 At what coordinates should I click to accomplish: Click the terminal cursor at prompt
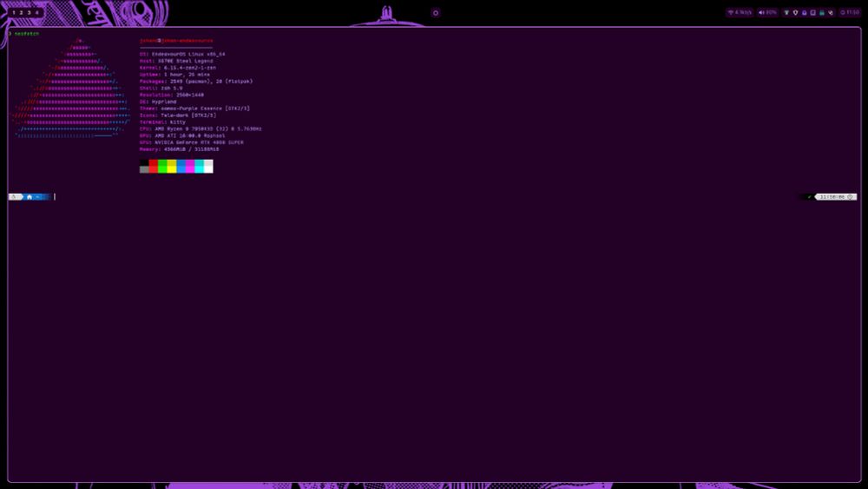coord(54,196)
